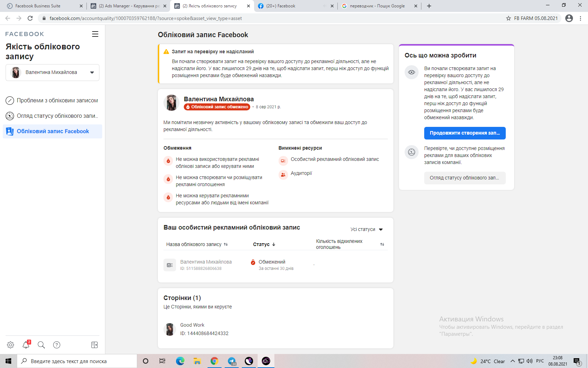This screenshot has height=368, width=588.
Task: Open File Explorer from the taskbar
Action: click(197, 361)
